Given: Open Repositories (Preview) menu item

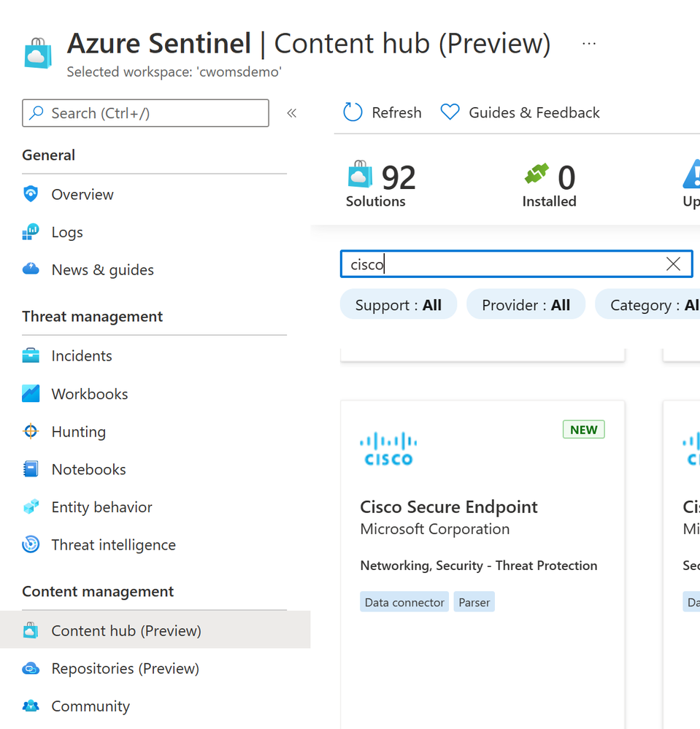Looking at the screenshot, I should point(125,668).
